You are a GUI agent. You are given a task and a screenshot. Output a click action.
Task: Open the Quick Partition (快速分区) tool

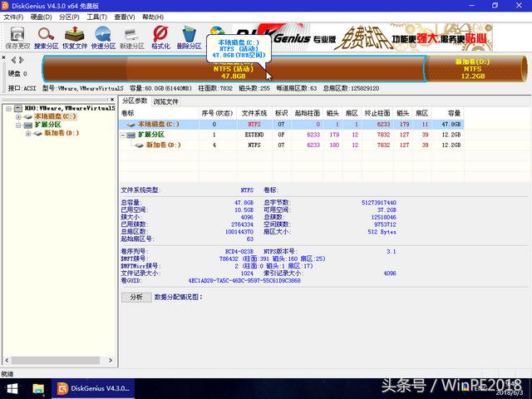pos(103,37)
